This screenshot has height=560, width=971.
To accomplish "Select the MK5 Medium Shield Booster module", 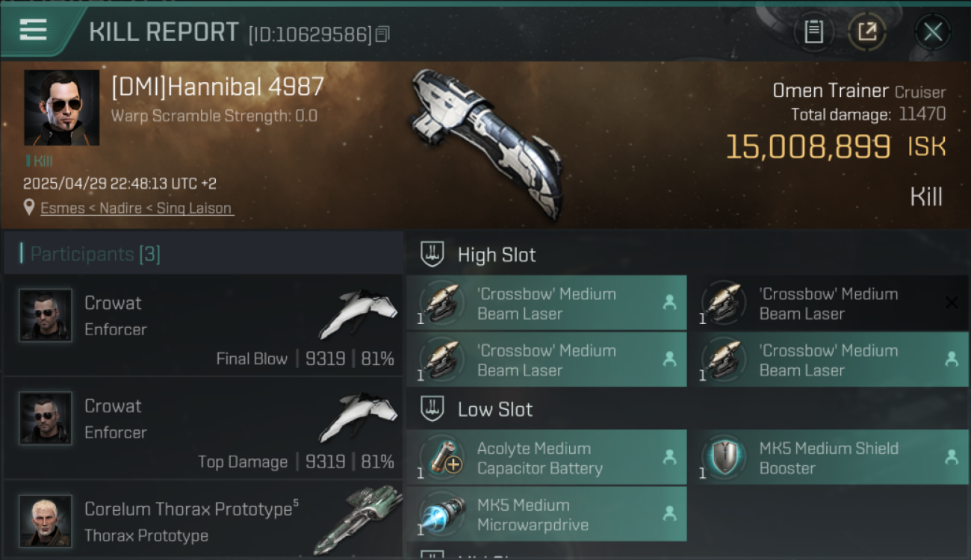I will point(828,458).
